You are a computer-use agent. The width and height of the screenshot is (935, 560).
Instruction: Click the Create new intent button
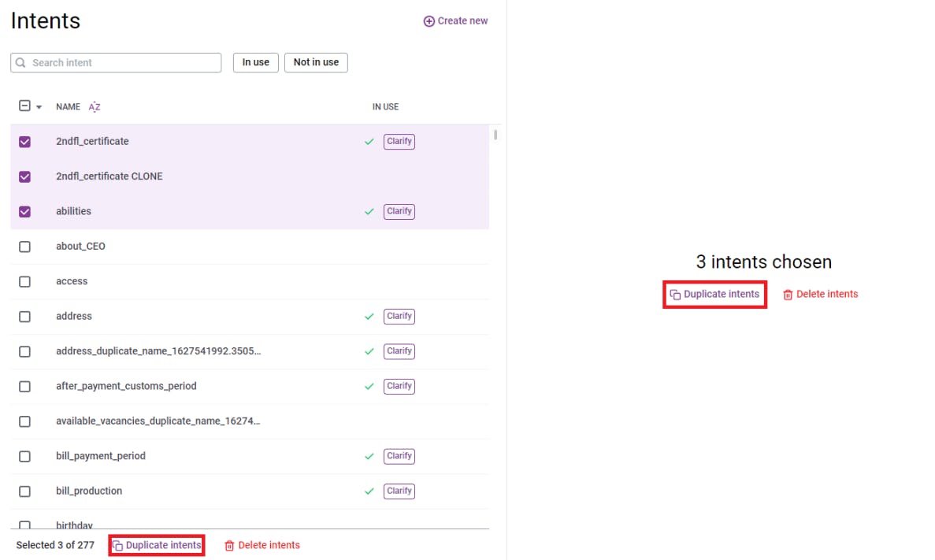click(455, 21)
